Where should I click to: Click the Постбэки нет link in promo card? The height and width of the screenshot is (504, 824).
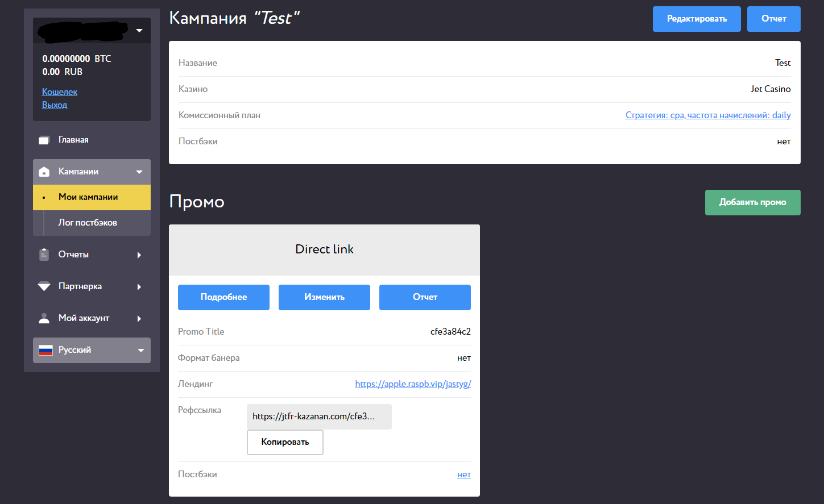464,474
